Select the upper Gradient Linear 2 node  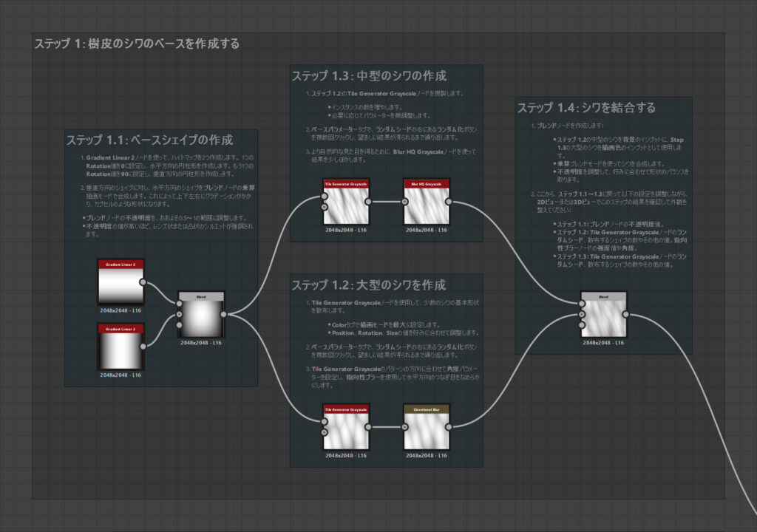coord(120,284)
